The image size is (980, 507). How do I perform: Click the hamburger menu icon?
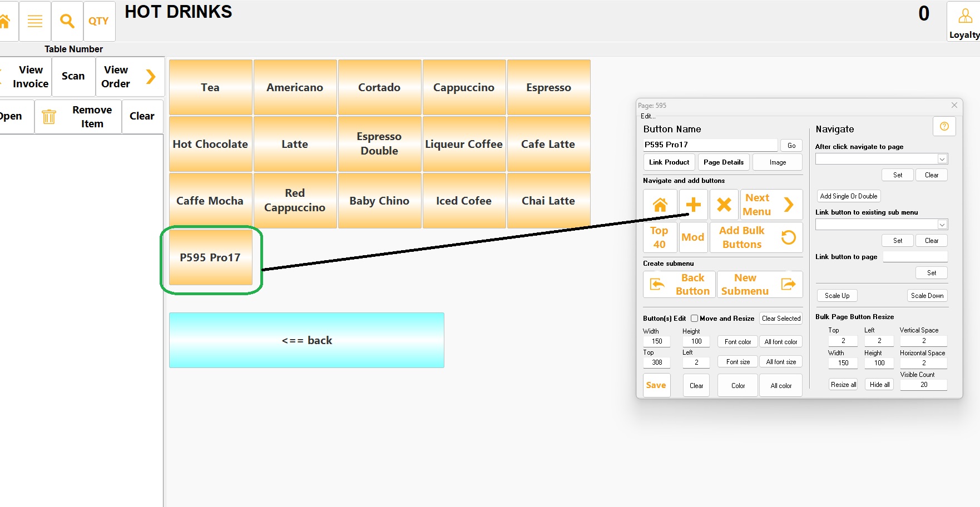pyautogui.click(x=35, y=21)
